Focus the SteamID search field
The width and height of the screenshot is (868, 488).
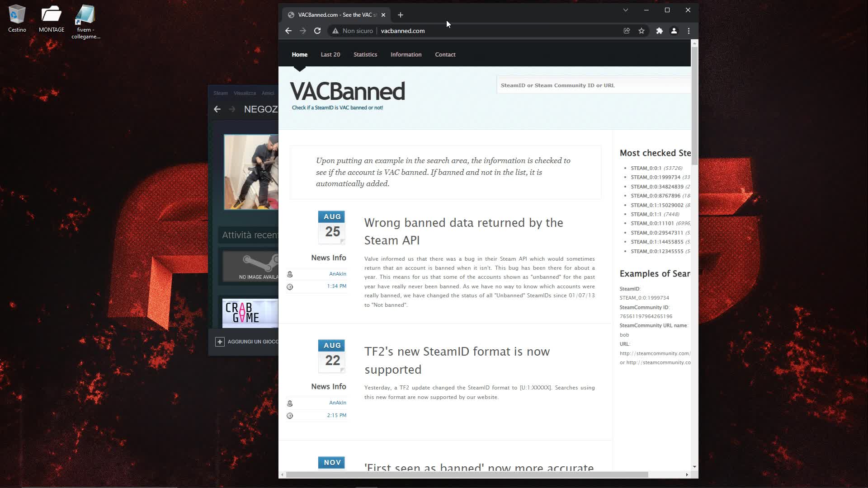[x=592, y=85]
